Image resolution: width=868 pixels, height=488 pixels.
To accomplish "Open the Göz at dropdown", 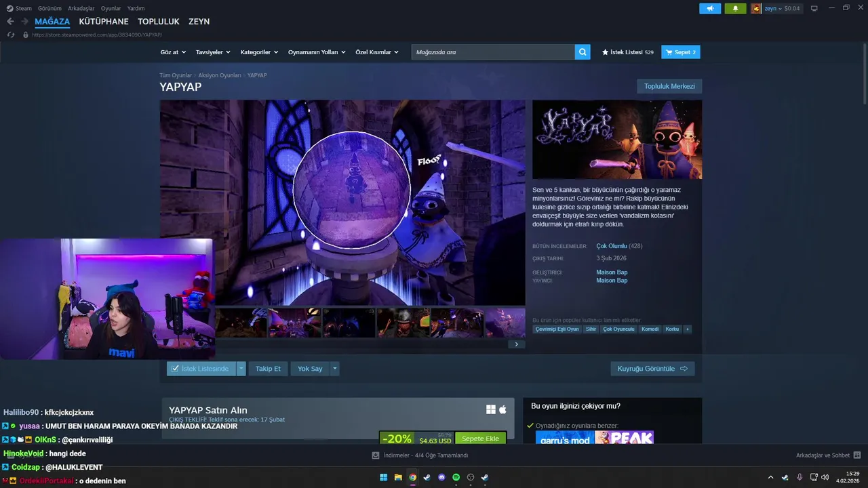I will coord(172,52).
